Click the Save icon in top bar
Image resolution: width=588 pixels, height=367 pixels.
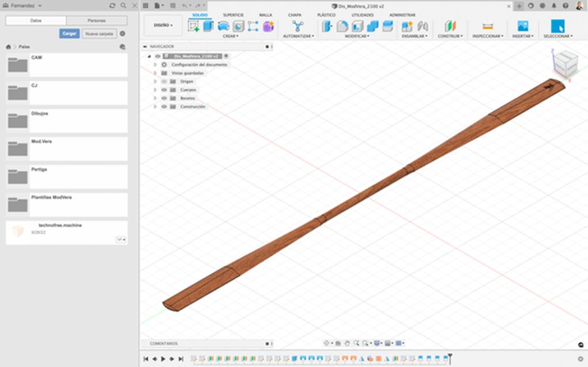[x=173, y=6]
